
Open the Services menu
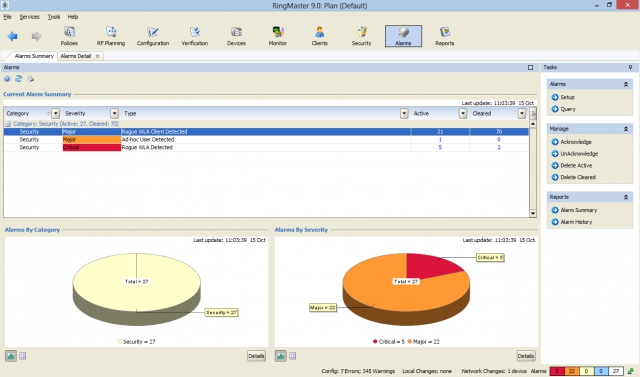(29, 17)
